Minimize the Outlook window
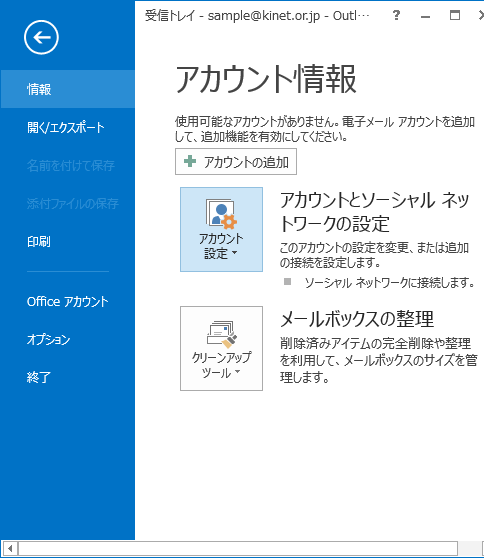Screen dimensions: 484x558 click(425, 16)
